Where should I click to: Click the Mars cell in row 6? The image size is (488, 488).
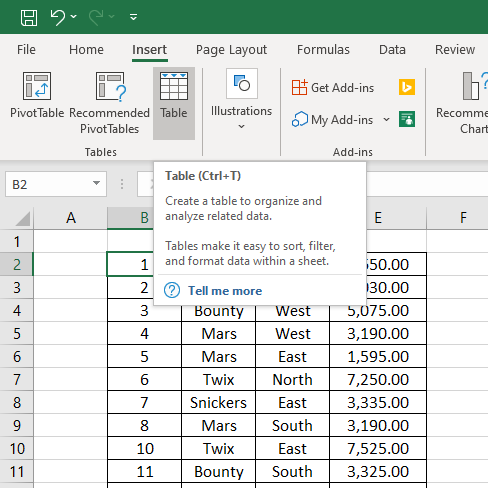pyautogui.click(x=219, y=356)
